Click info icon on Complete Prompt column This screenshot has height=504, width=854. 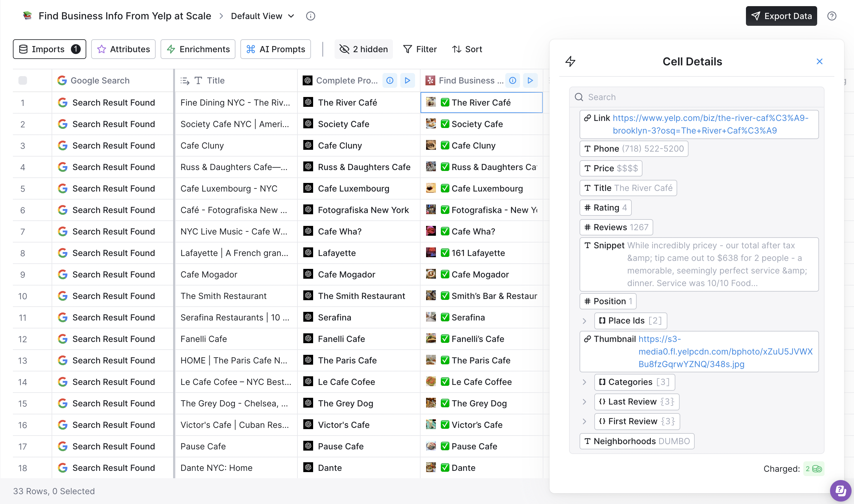click(x=390, y=80)
